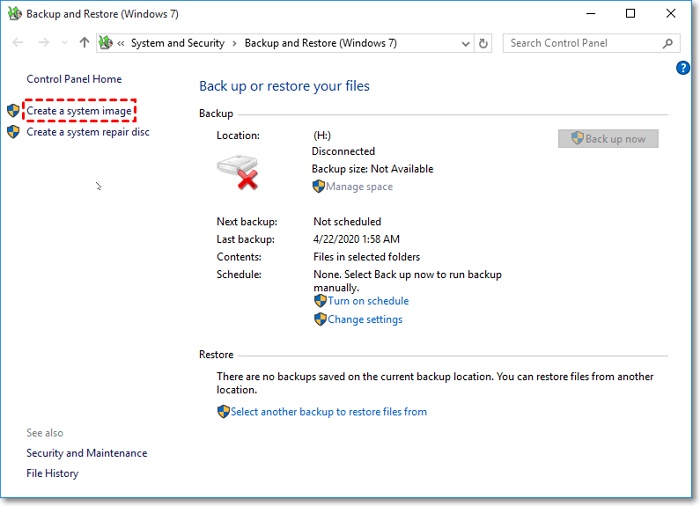
Task: Click the last backup date 4/22/2020 1:58 AM
Action: pos(356,239)
